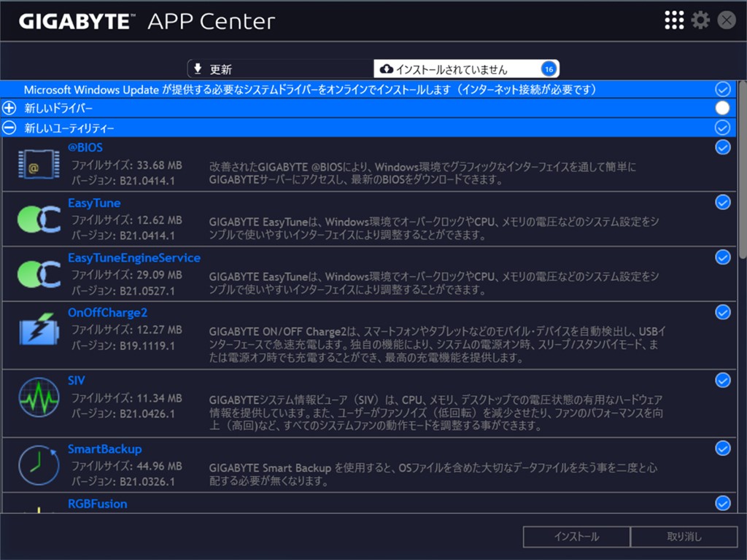Select the インストールされていません tab
Image resolution: width=747 pixels, height=560 pixels.
point(466,69)
